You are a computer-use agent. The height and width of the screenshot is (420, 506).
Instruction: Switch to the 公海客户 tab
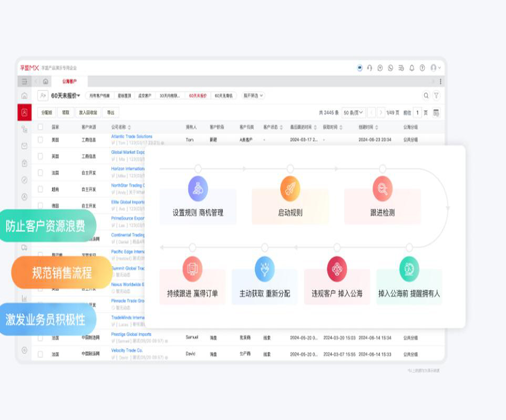pos(69,81)
